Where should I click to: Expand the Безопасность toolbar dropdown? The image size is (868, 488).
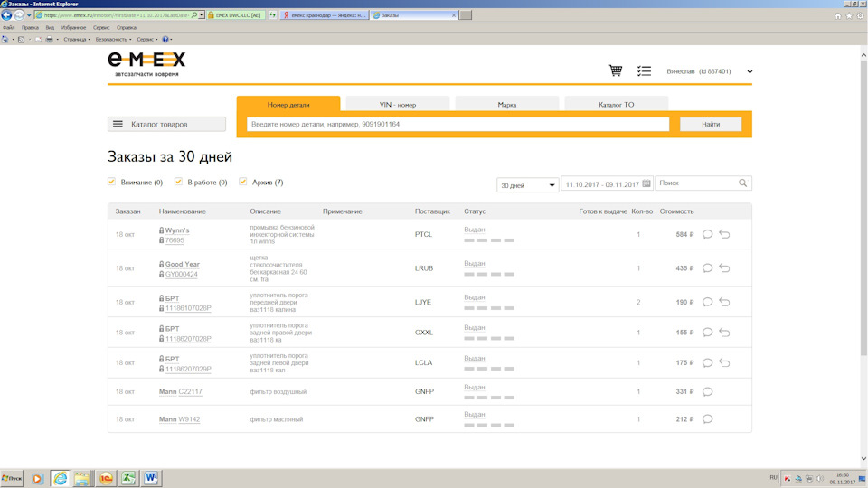(x=113, y=39)
